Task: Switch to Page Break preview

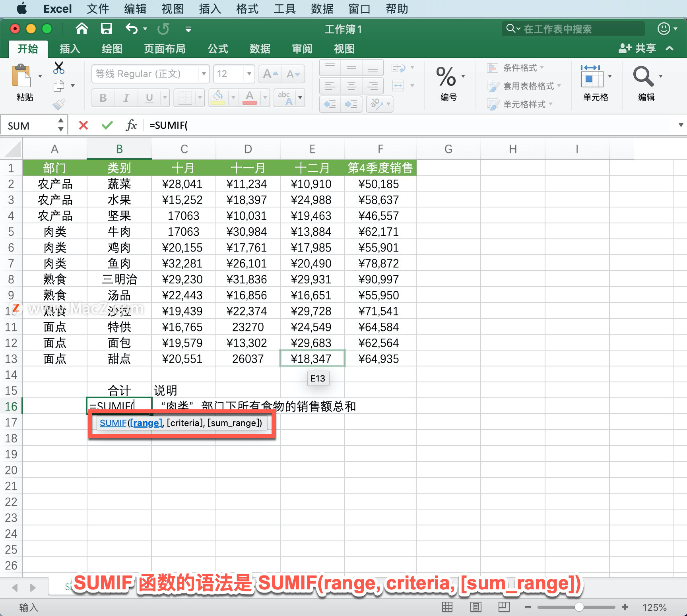Action: click(504, 607)
